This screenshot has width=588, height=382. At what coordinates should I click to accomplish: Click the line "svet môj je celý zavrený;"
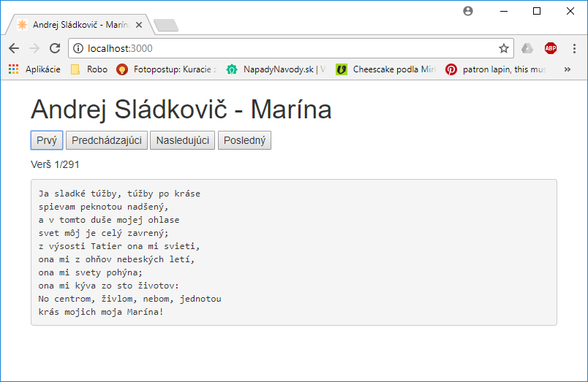pyautogui.click(x=104, y=233)
